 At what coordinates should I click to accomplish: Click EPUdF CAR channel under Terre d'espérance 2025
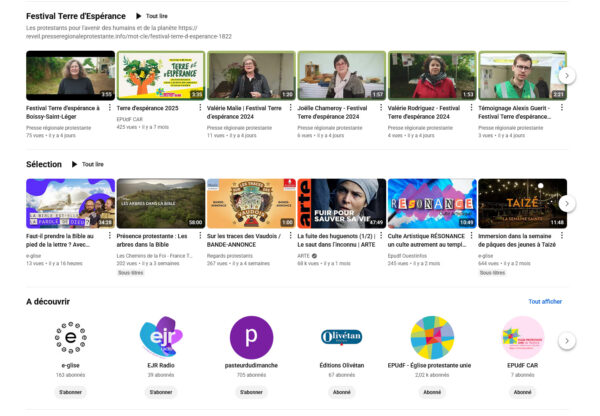[129, 119]
